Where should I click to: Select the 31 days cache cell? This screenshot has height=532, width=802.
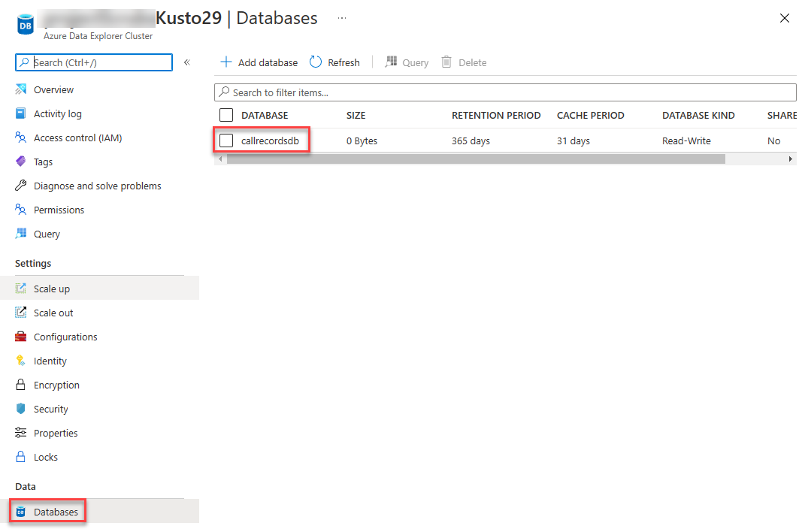[574, 141]
